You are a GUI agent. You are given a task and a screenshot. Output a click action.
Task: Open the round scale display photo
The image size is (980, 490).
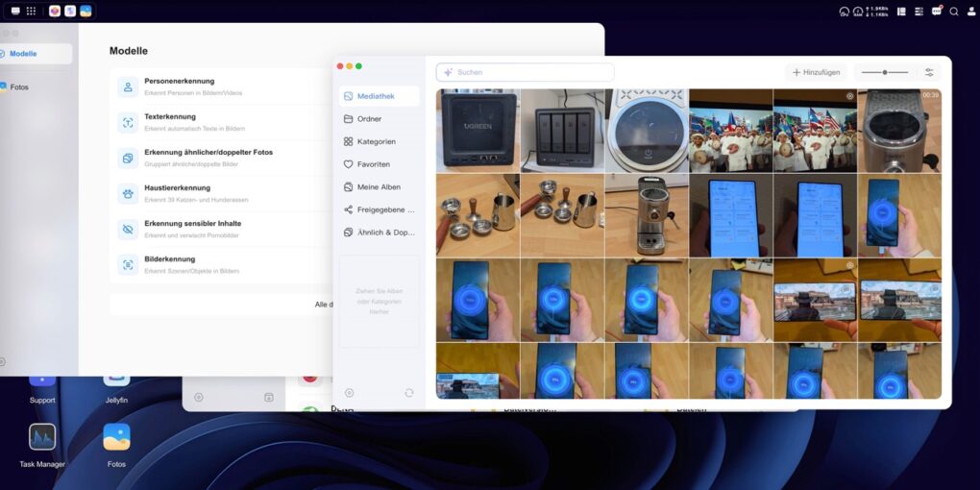647,131
